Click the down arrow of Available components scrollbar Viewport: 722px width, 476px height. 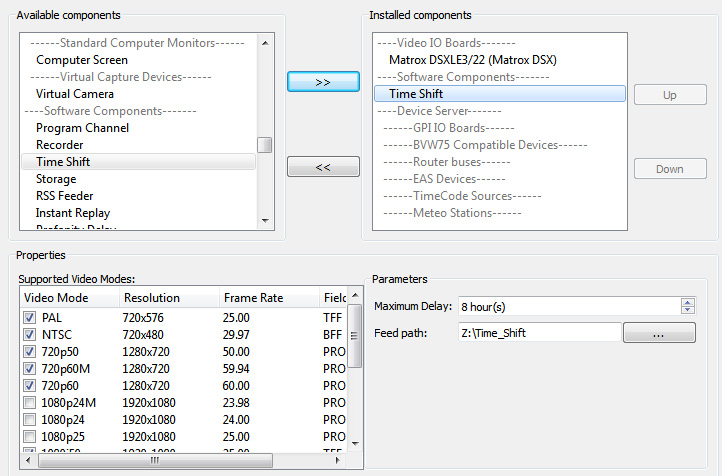tap(265, 221)
